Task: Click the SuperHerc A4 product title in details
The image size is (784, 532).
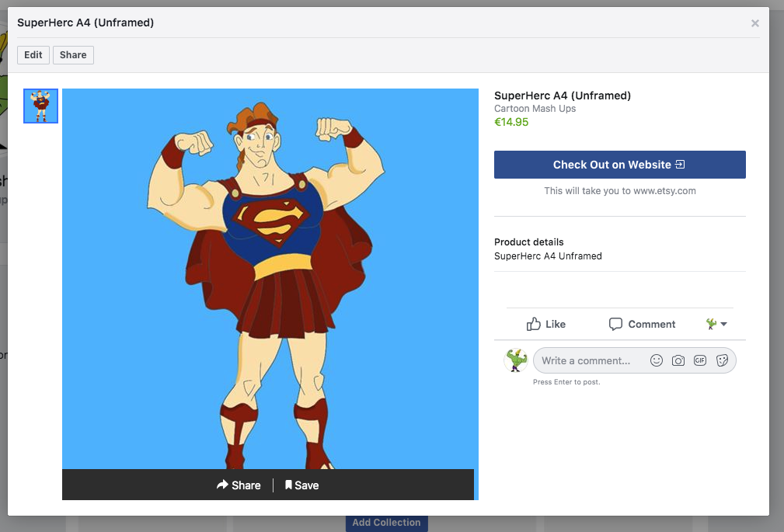Action: click(x=563, y=96)
